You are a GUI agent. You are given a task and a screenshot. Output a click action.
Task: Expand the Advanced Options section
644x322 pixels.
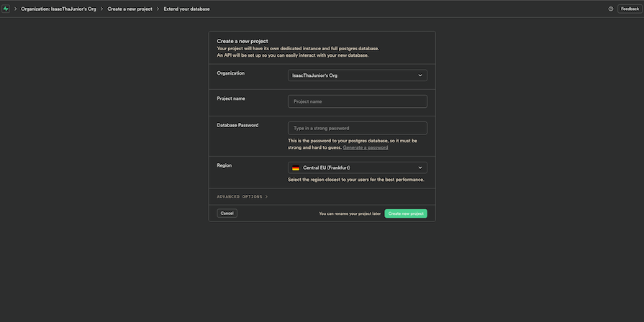tap(242, 196)
